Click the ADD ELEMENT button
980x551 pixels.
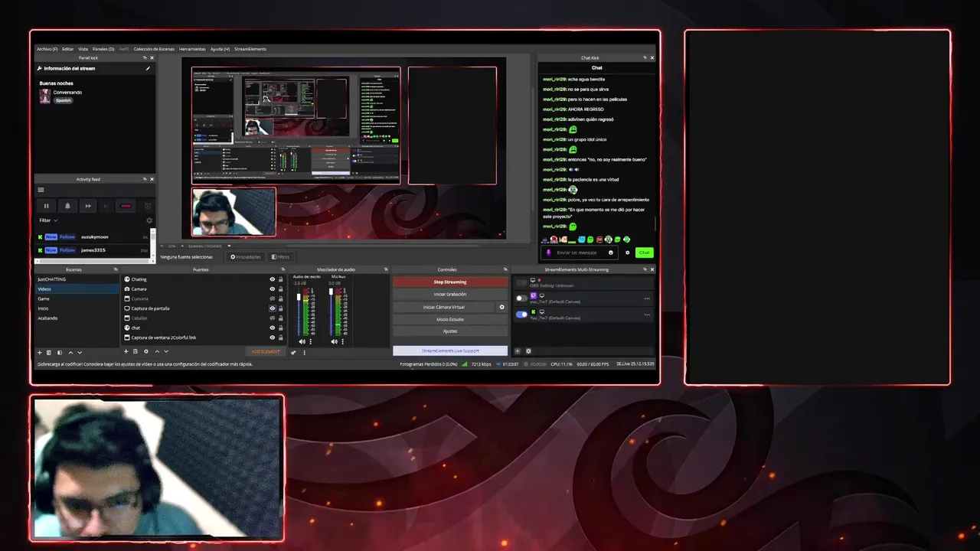266,351
